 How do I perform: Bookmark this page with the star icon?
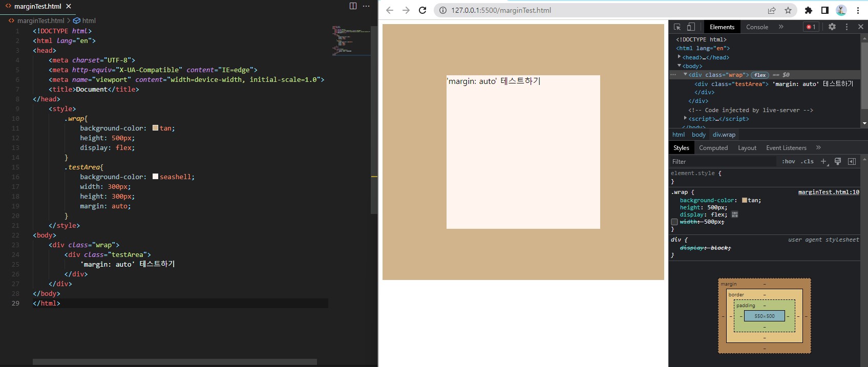tap(788, 10)
